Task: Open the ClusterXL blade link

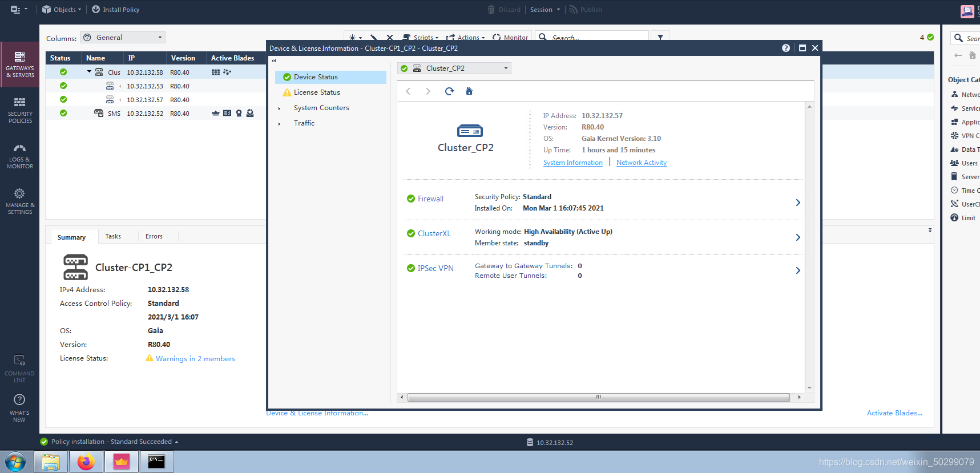Action: coord(434,234)
